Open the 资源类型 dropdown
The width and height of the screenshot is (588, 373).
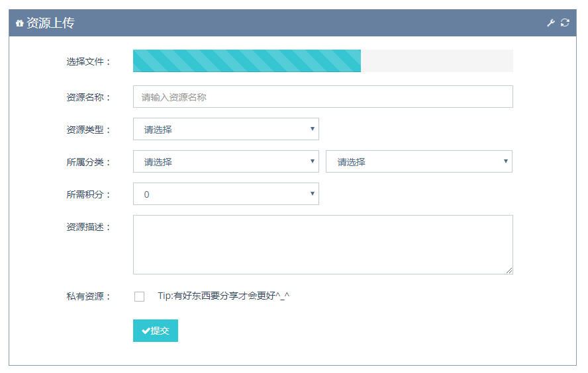tap(226, 129)
